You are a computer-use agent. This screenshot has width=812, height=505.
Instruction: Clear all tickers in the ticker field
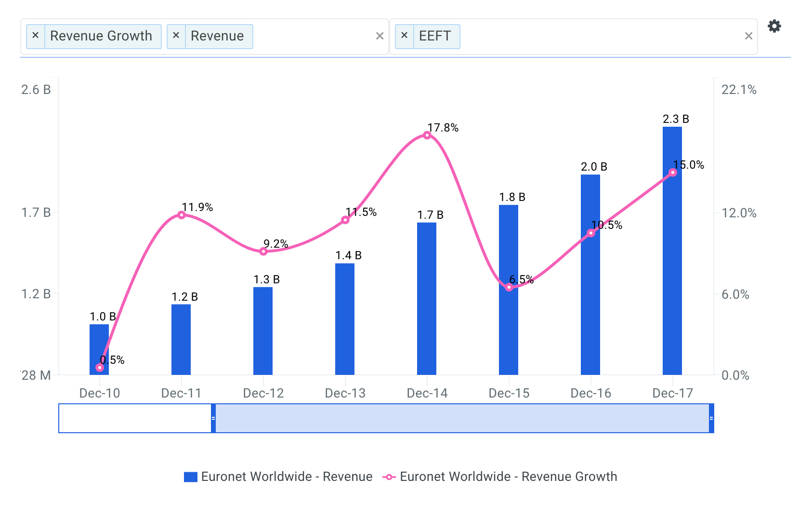[748, 36]
